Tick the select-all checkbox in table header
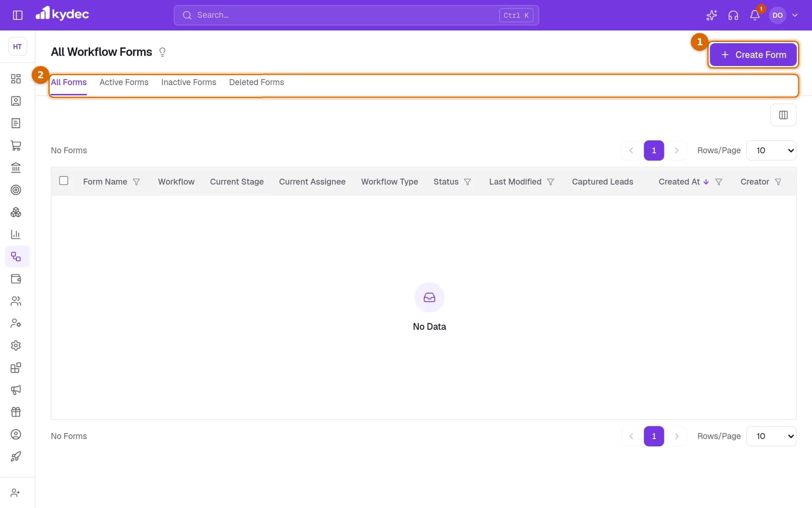 [x=63, y=181]
